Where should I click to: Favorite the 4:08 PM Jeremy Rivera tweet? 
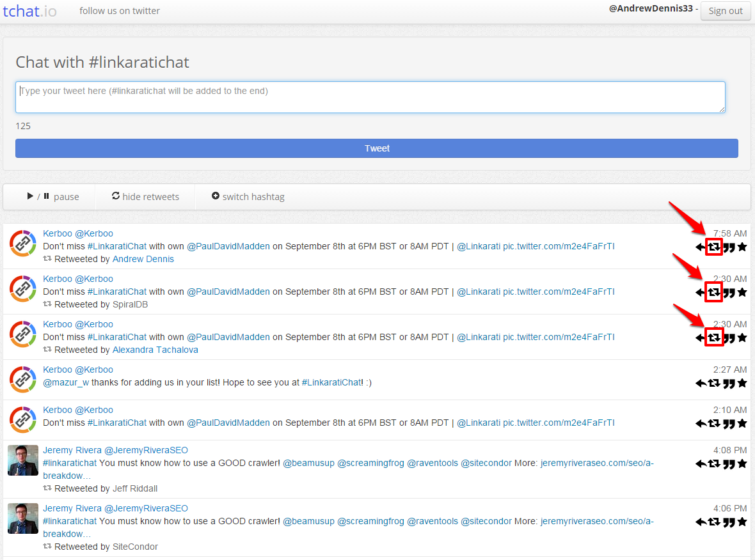742,464
